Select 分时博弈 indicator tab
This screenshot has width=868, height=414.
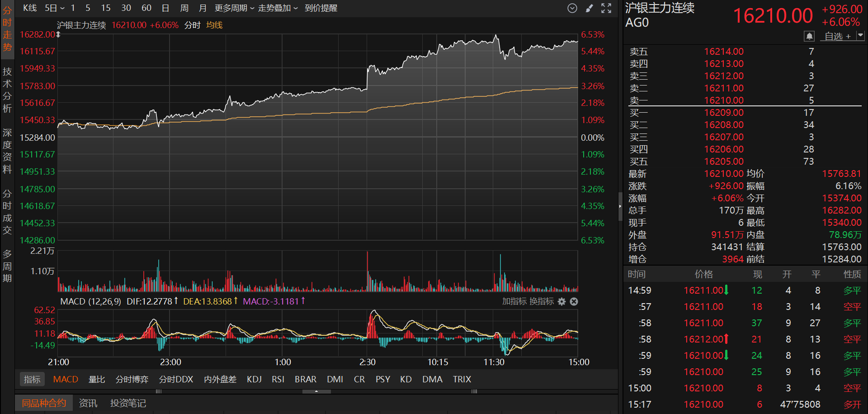tap(132, 380)
